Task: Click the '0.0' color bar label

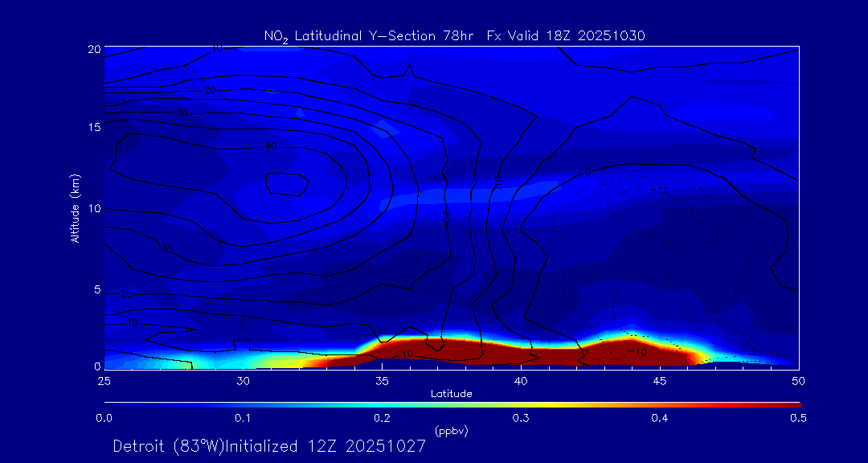Action: [x=104, y=419]
